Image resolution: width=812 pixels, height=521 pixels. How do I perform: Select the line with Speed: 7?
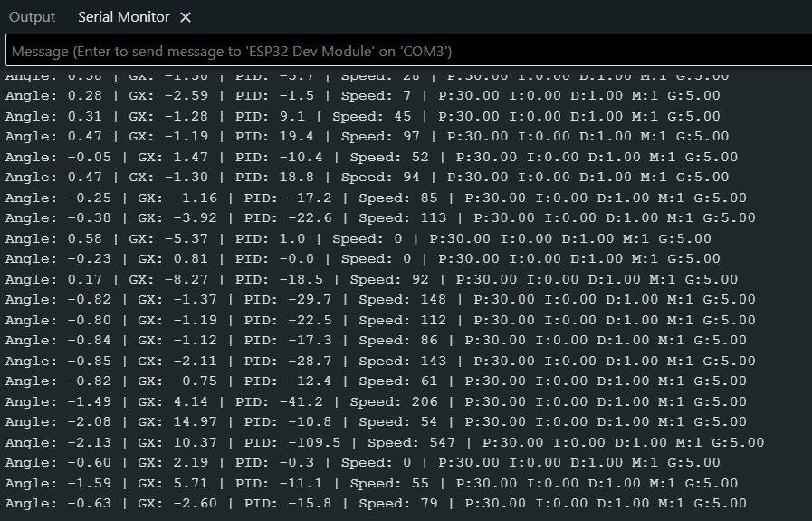pos(363,96)
